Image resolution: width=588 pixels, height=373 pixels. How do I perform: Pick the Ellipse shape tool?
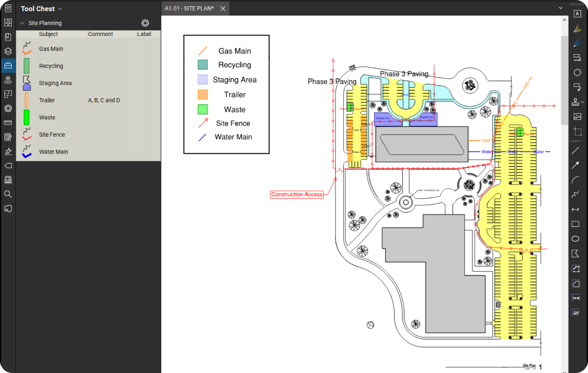(x=576, y=239)
